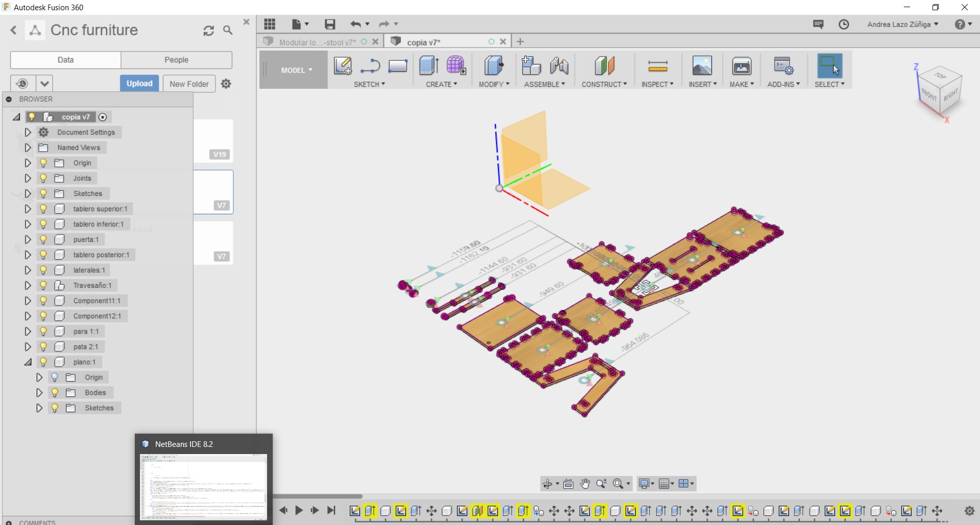Screen dimensions: 980x525
Task: Switch to Modular lo...-stool v7 document tab
Action: (317, 42)
